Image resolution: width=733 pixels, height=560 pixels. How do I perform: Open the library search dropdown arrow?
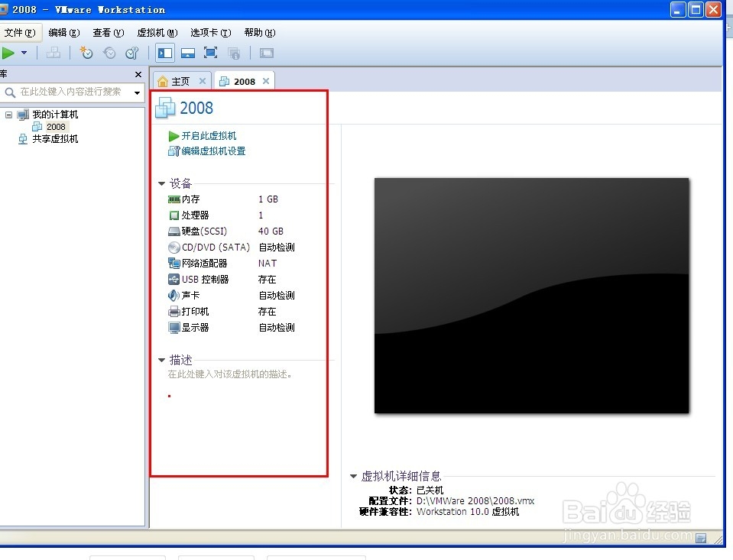(x=137, y=92)
